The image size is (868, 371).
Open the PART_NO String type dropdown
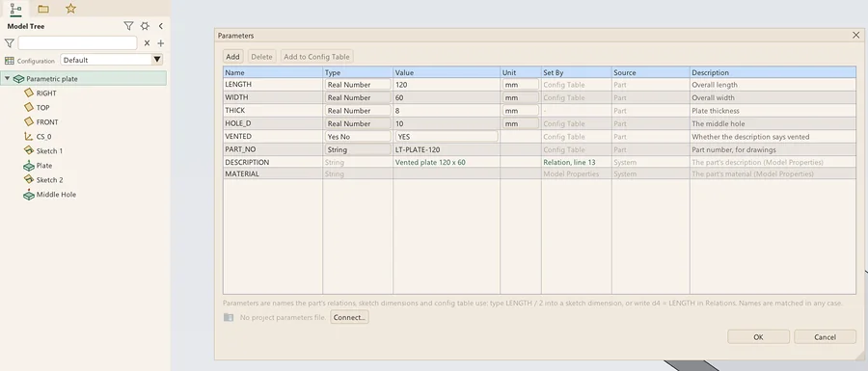point(358,149)
